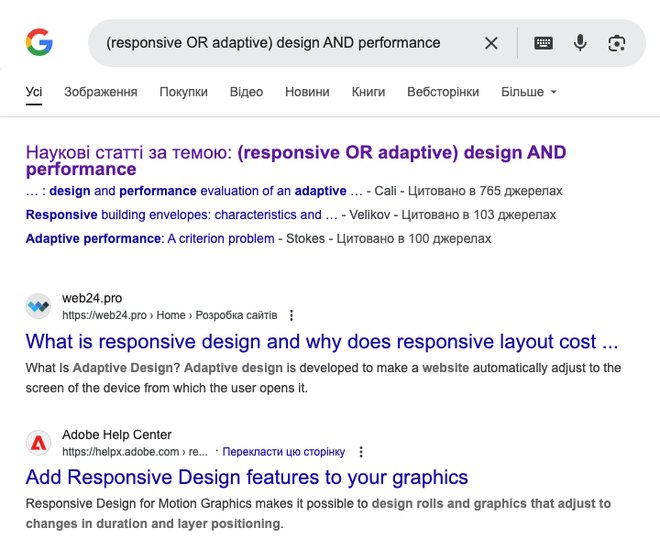
Task: Open Responsive building envelopes scholar article
Action: [181, 215]
